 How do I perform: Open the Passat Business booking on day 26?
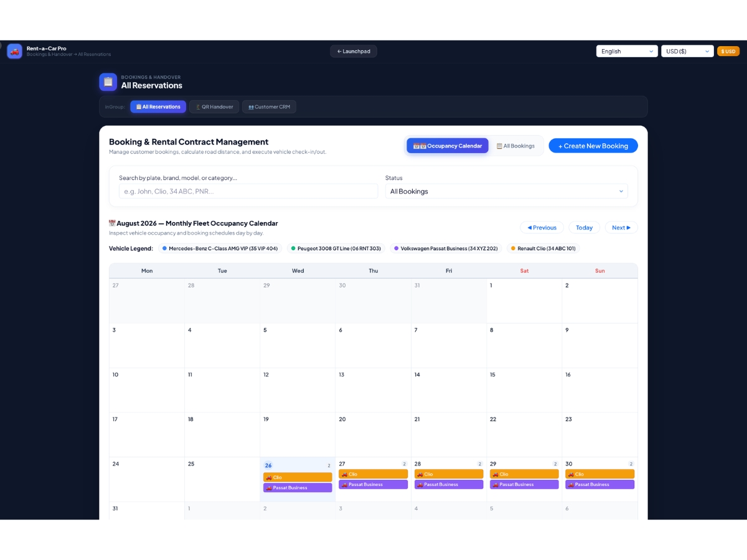pyautogui.click(x=298, y=488)
